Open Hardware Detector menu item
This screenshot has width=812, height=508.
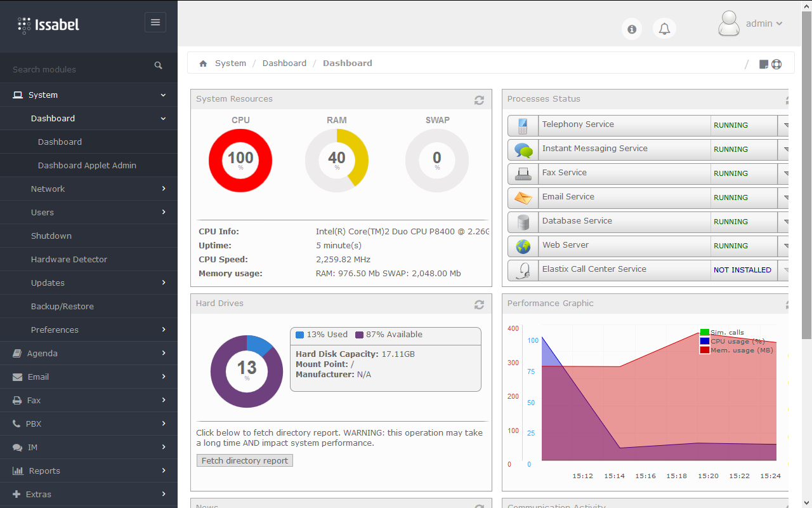click(x=89, y=260)
